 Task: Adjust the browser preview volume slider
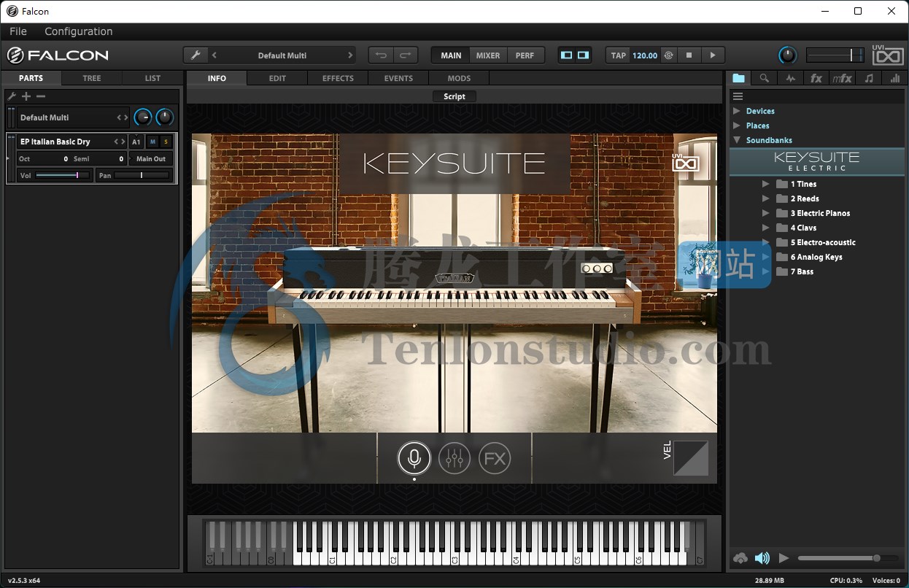coord(848,558)
